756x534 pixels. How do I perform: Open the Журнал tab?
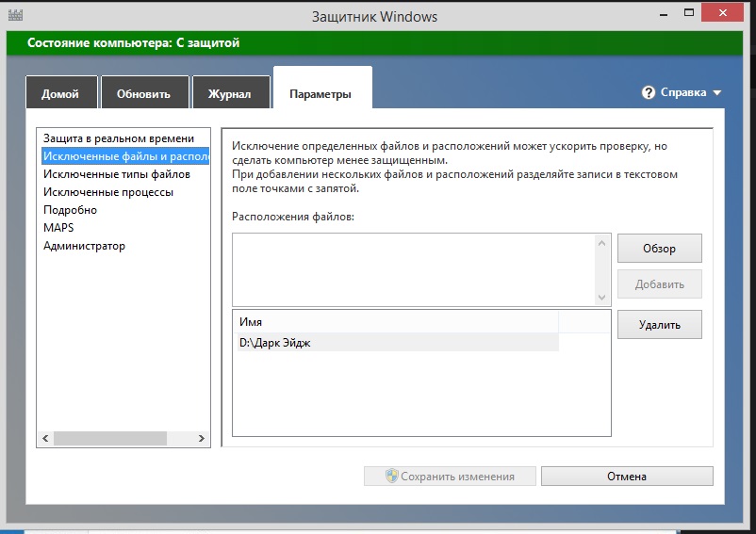pyautogui.click(x=230, y=92)
